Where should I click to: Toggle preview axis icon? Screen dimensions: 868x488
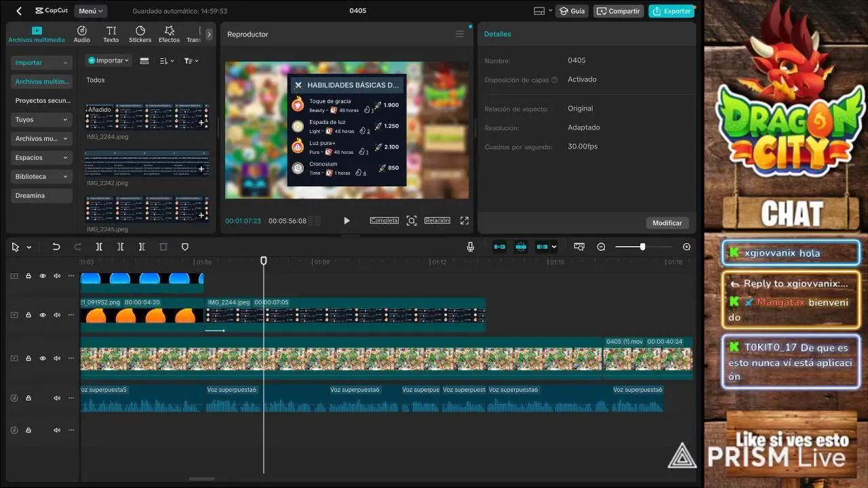point(579,247)
